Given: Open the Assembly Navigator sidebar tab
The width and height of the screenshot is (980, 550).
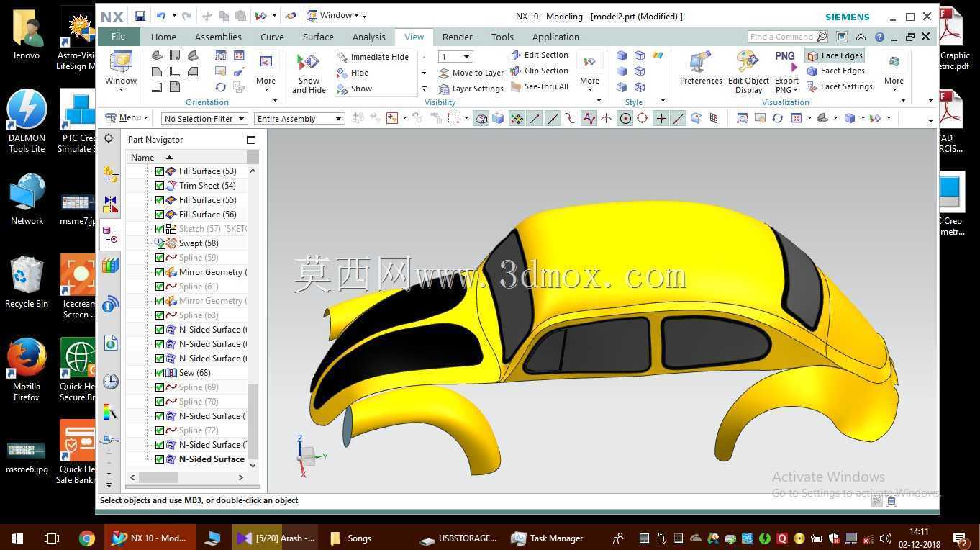Looking at the screenshot, I should coord(110,174).
